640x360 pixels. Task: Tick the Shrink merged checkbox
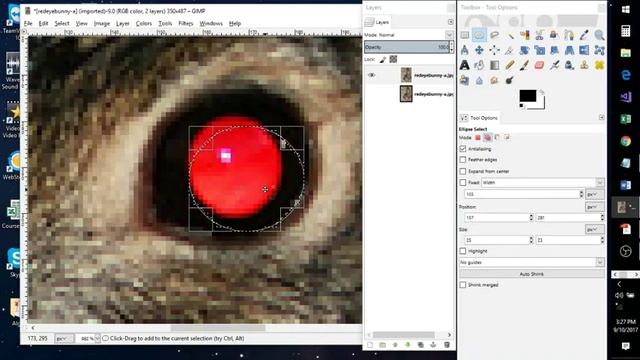[x=463, y=285]
